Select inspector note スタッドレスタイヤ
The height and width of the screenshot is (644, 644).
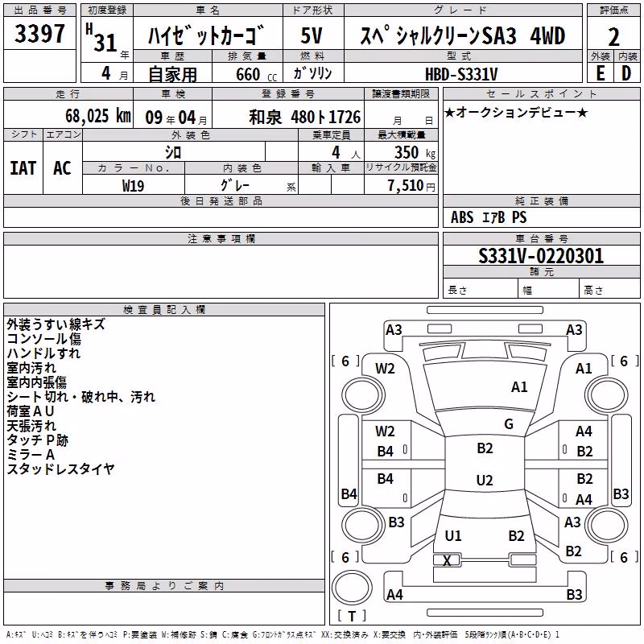pos(60,469)
